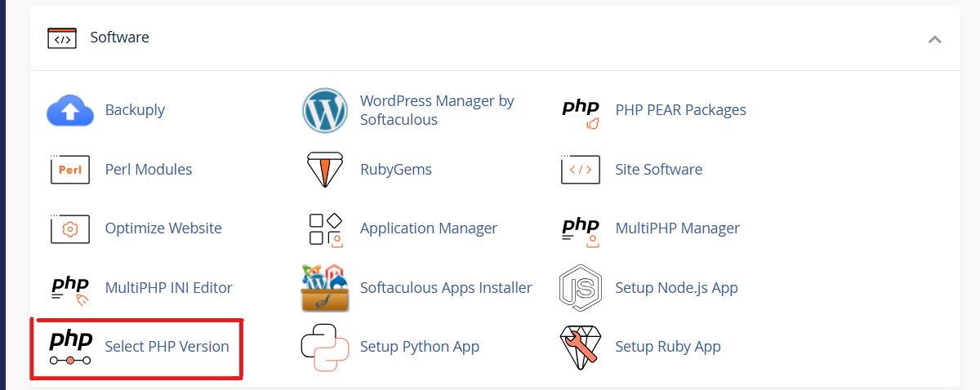980x390 pixels.
Task: Click the RubyGems gem icon
Action: tap(325, 170)
